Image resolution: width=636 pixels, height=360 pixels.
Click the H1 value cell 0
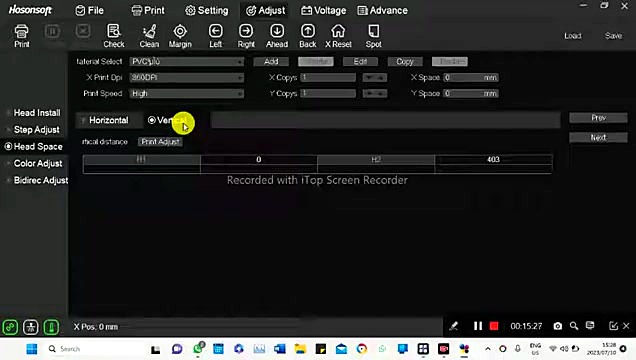point(259,160)
